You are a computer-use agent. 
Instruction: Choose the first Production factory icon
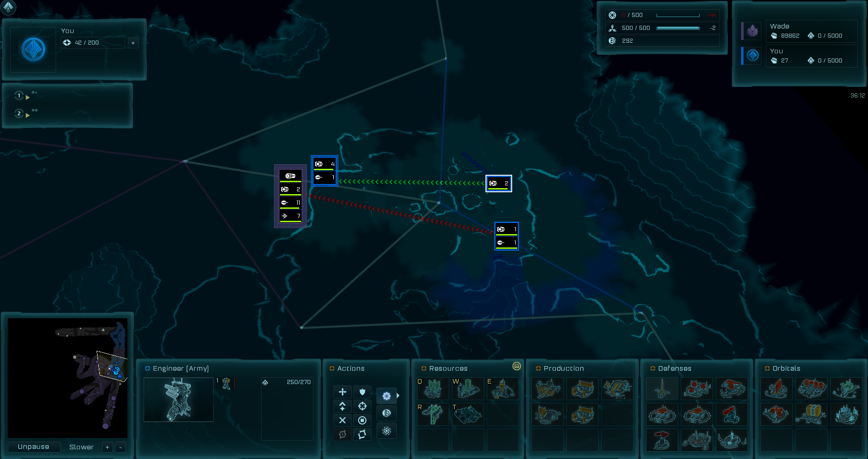coord(548,389)
